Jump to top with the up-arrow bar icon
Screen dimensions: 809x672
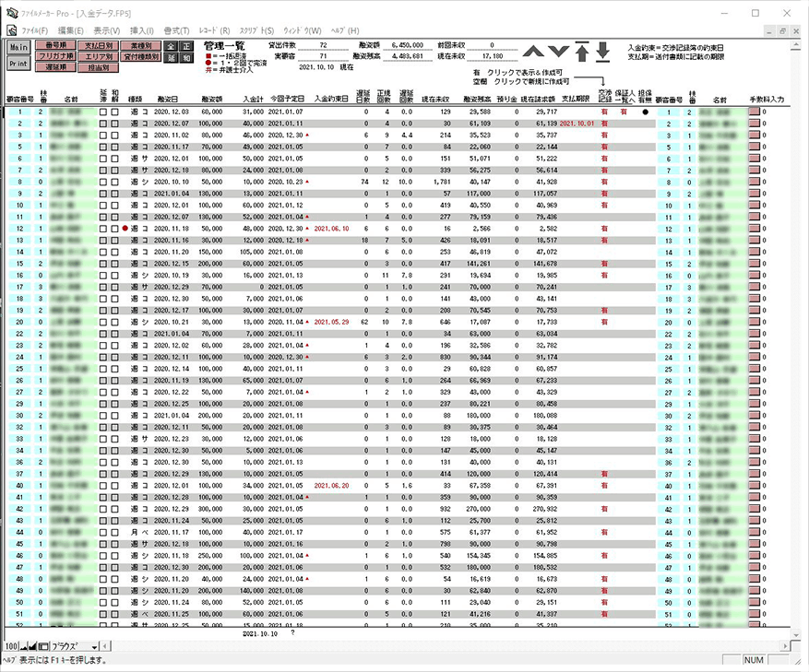pos(582,52)
